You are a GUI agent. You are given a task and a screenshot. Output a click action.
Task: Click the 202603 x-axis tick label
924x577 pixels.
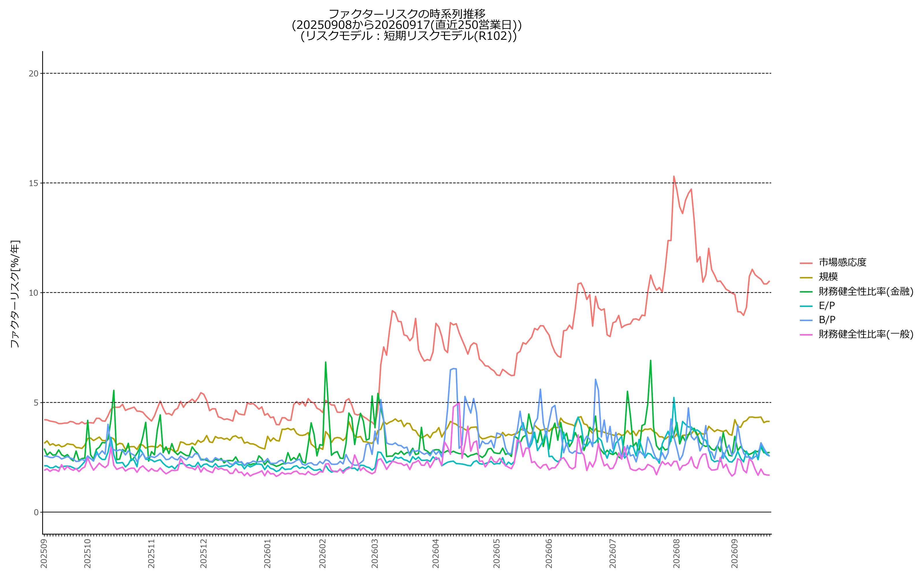point(375,553)
